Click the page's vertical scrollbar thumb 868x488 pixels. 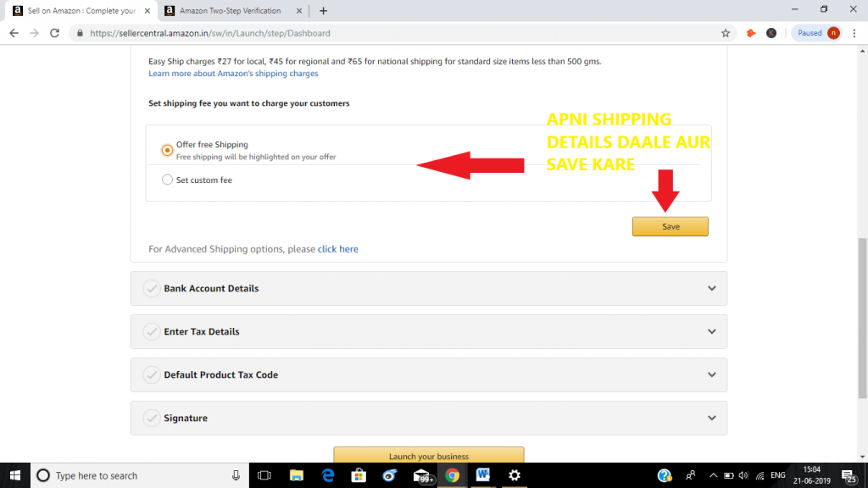click(x=862, y=319)
